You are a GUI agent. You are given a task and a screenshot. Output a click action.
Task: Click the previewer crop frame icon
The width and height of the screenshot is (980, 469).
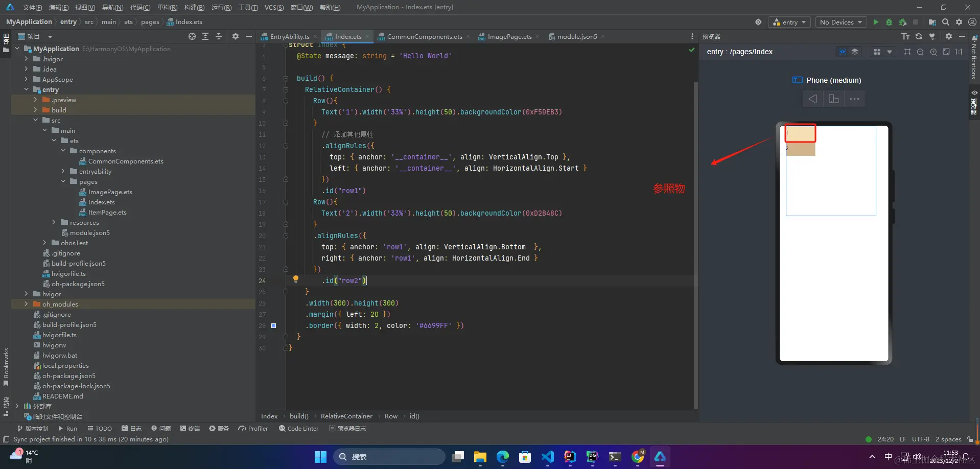(907, 52)
